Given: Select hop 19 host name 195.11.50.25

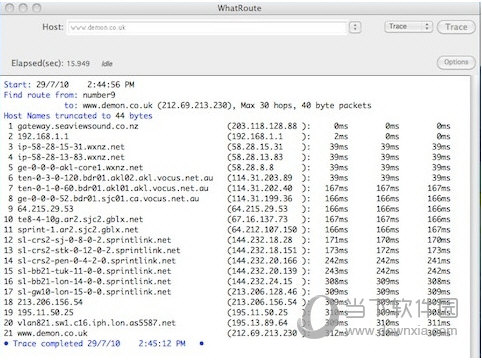Looking at the screenshot, I should click(46, 312).
